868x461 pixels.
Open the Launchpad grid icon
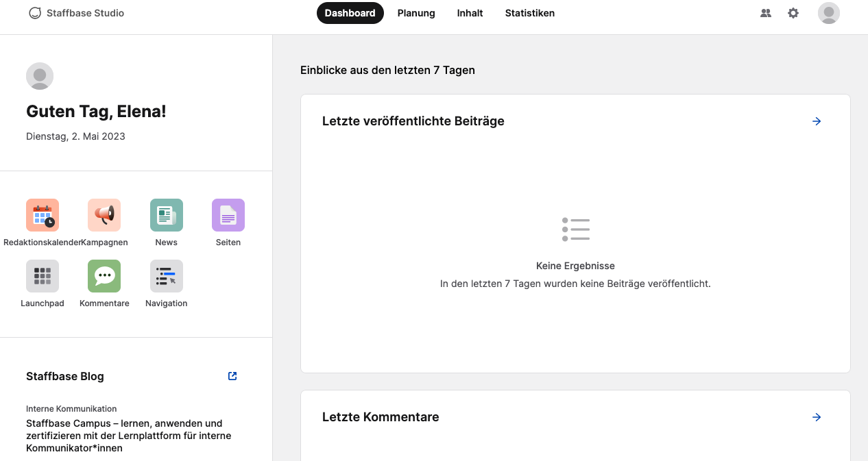pos(43,276)
